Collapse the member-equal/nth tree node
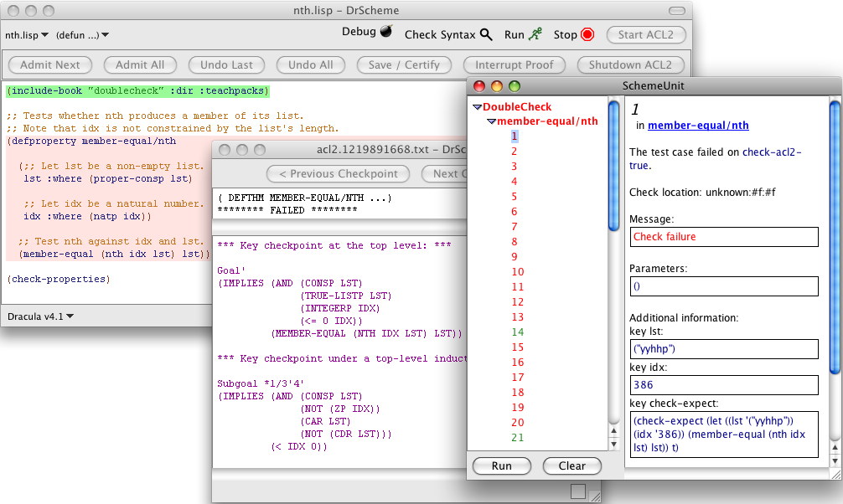Image resolution: width=843 pixels, height=504 pixels. (491, 121)
